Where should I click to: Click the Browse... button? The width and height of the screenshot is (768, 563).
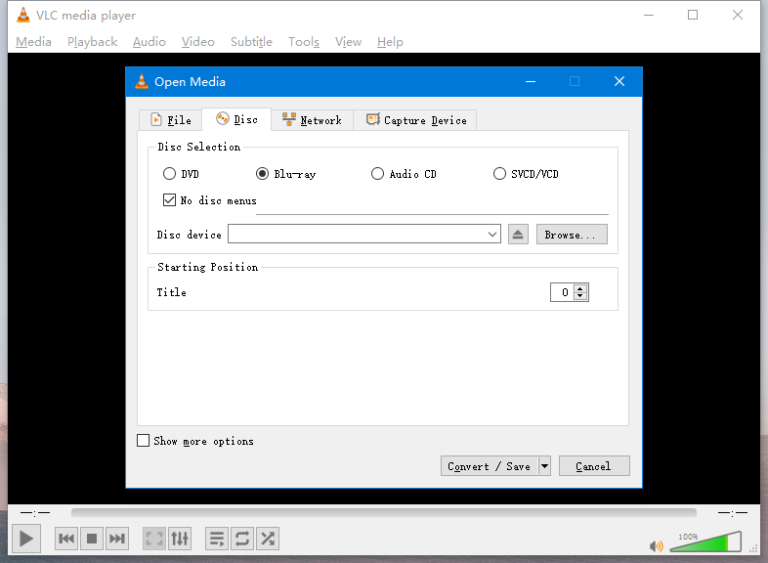572,234
